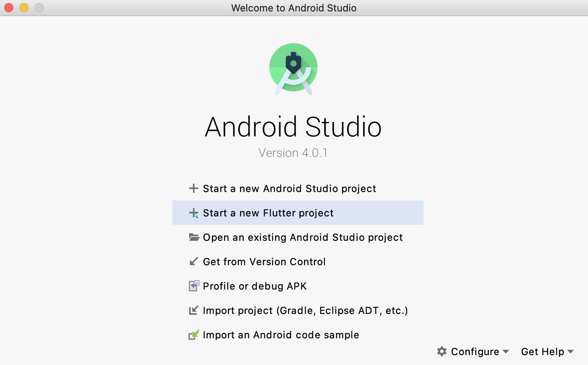Click the Profile or debug APK icon

194,286
